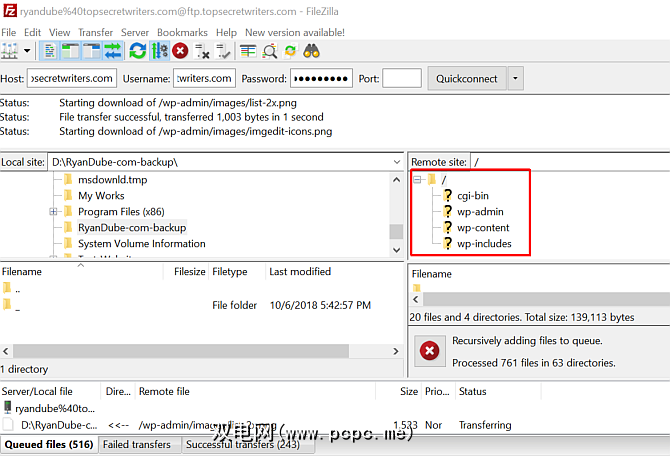Viewport: 670px width, 456px height.
Task: Select RyanDube-com-backup folder in tree
Action: pos(132,228)
